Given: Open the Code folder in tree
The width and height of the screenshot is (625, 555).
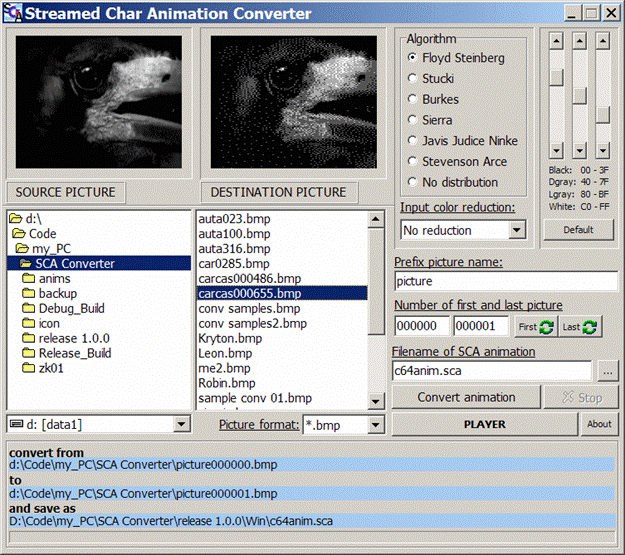Looking at the screenshot, I should coord(34,234).
